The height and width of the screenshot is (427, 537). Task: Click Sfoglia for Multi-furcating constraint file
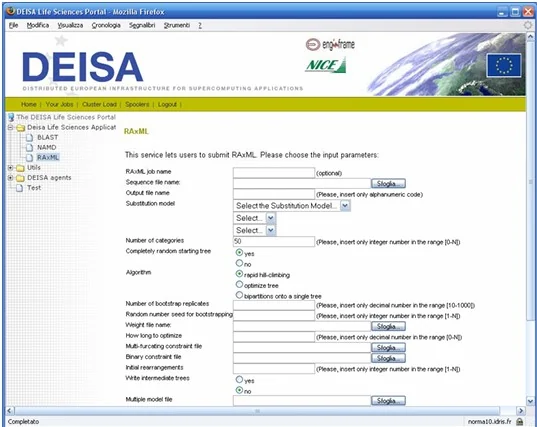pos(388,348)
